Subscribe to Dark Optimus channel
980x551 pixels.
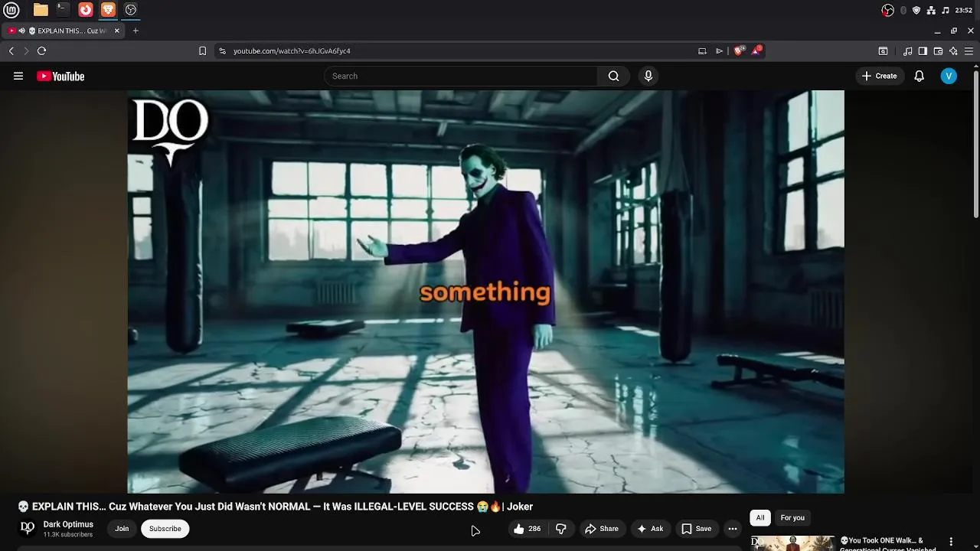coord(165,529)
